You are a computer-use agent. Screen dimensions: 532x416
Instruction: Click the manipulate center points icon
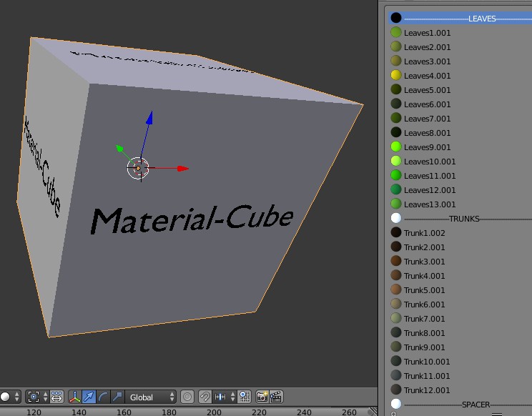[x=57, y=397]
